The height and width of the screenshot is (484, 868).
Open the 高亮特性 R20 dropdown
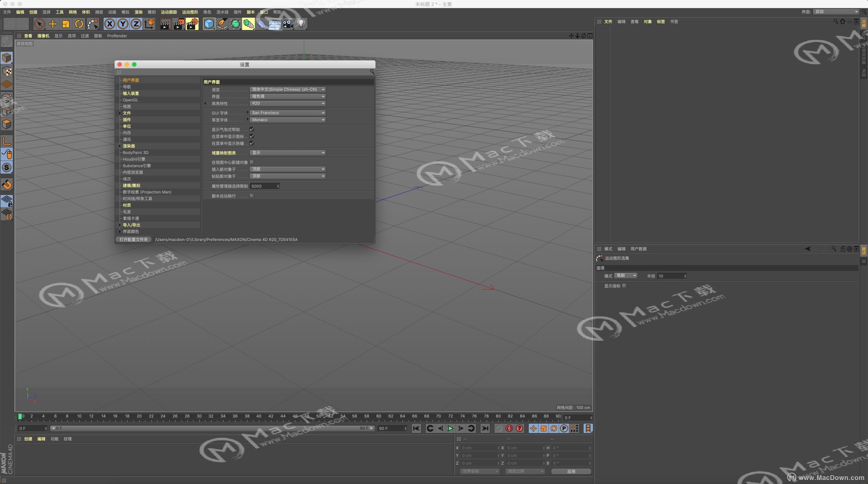point(288,103)
